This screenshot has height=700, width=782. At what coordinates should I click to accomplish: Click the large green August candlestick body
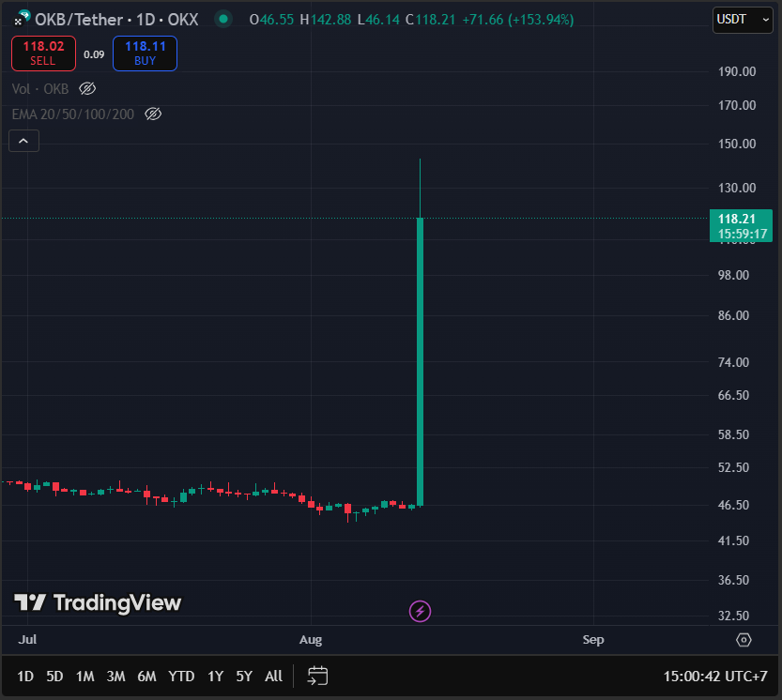point(420,362)
